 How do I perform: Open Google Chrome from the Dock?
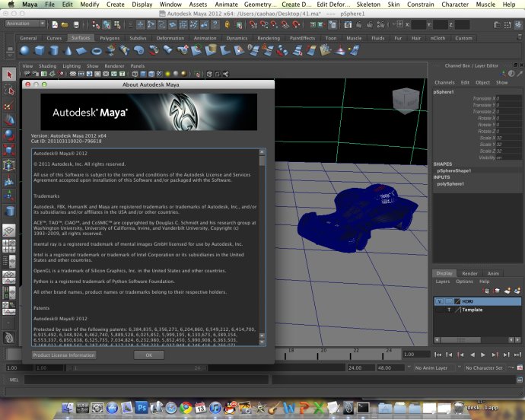pos(186,408)
